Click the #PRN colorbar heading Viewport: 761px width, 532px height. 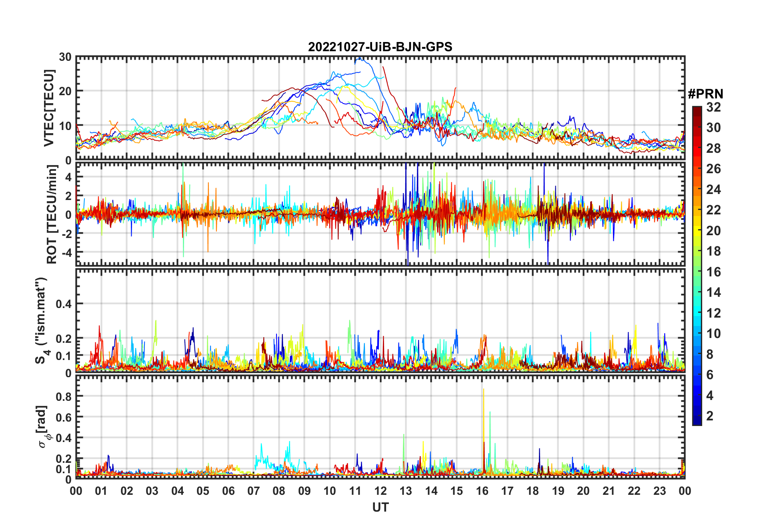[705, 94]
